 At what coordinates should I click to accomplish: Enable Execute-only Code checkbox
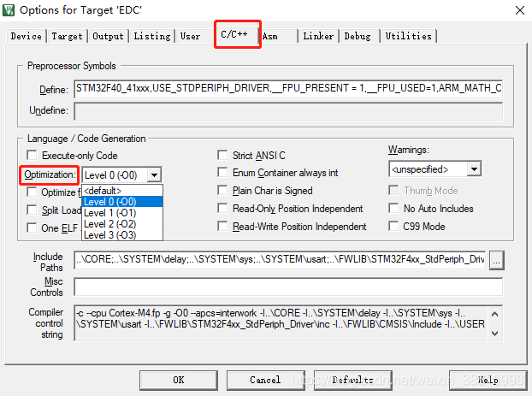pyautogui.click(x=33, y=156)
